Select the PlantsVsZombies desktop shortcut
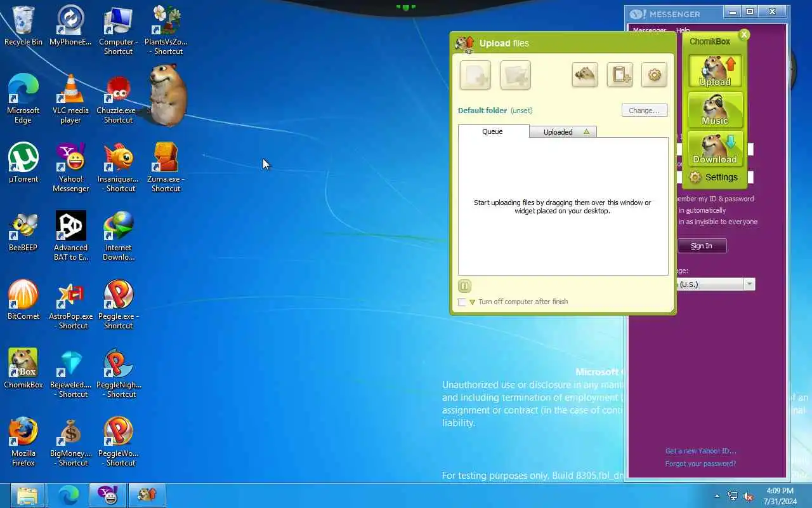Screen dimensions: 812x508 coord(166,30)
